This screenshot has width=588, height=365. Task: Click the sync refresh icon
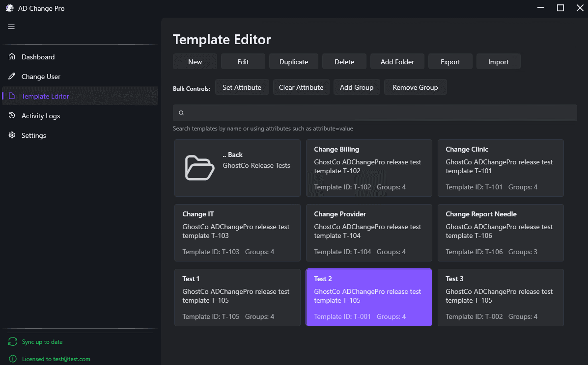point(13,341)
